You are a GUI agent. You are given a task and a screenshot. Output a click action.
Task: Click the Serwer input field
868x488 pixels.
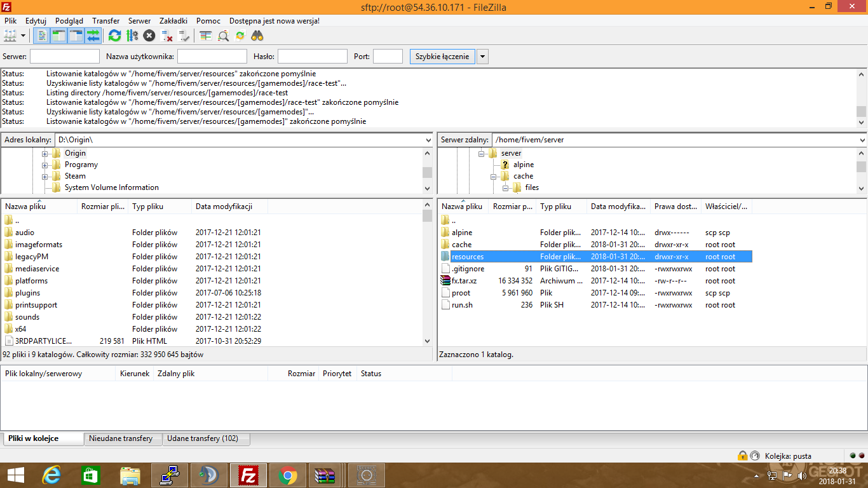coord(64,57)
